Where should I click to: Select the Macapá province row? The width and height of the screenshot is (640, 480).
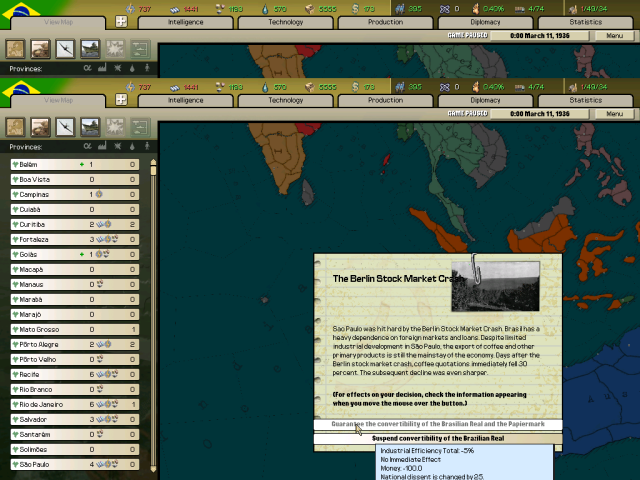coord(75,269)
